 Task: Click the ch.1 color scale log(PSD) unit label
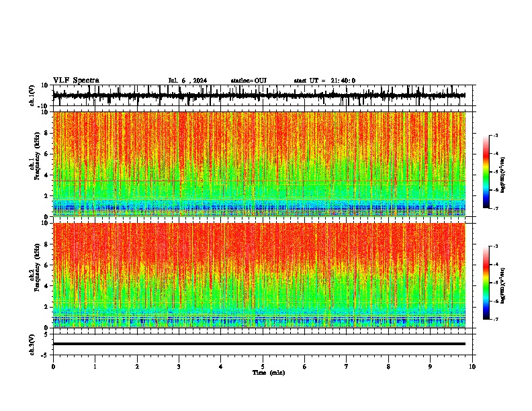[x=503, y=175]
